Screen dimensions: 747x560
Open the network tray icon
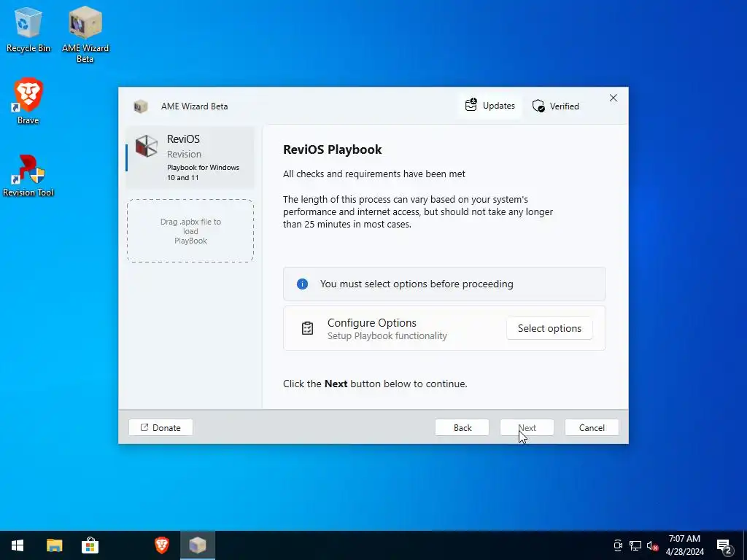click(x=635, y=545)
